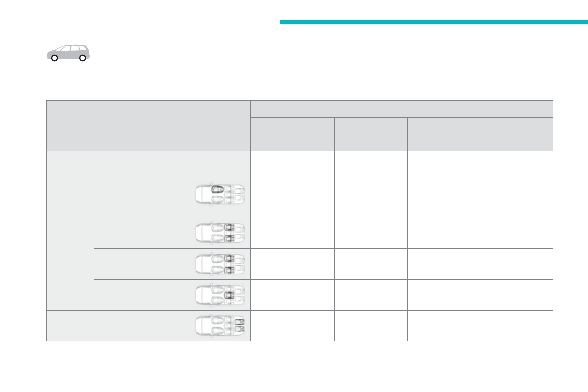
Task: Click the front wheel of the minivan icon
Action: pyautogui.click(x=55, y=58)
